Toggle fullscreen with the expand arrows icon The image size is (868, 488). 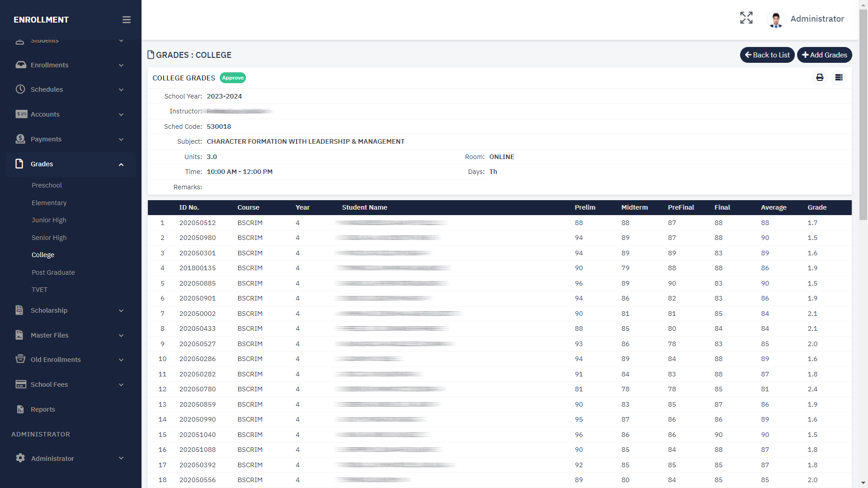click(746, 18)
